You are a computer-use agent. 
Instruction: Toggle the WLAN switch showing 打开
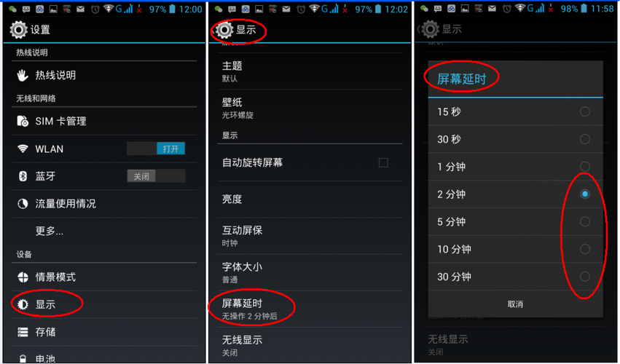click(156, 149)
